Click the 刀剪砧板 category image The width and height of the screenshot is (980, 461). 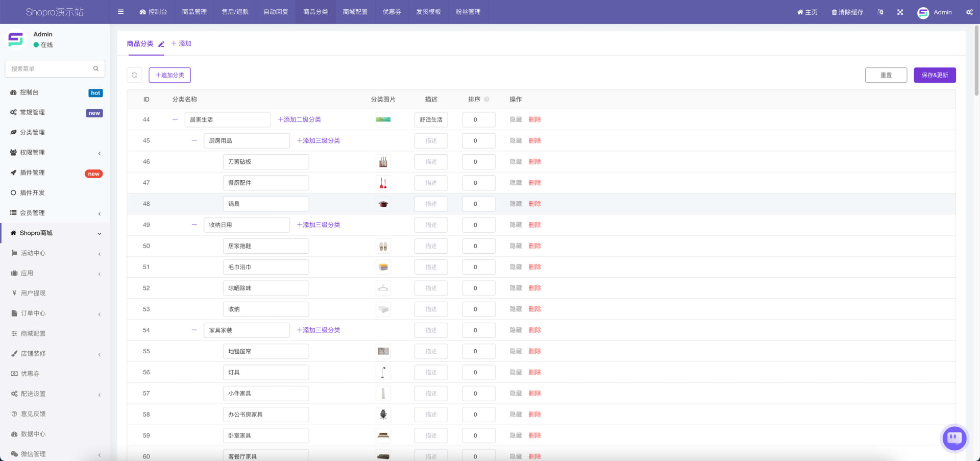point(383,162)
